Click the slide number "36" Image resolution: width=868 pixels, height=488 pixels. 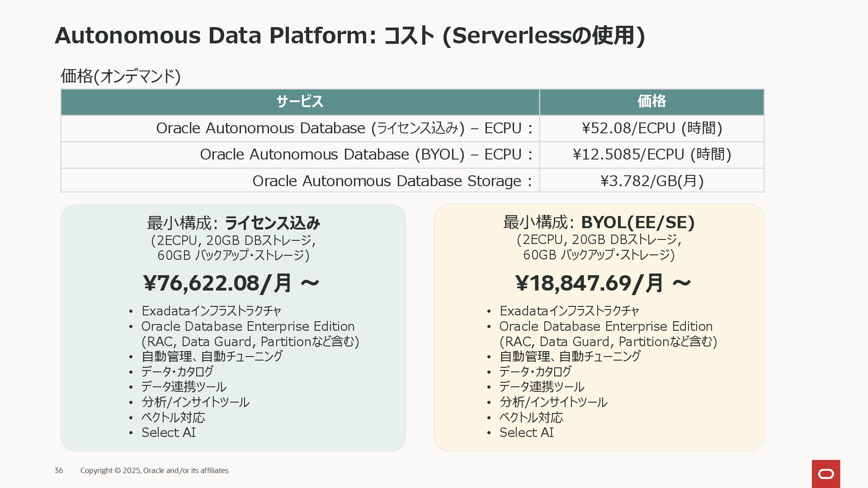59,470
